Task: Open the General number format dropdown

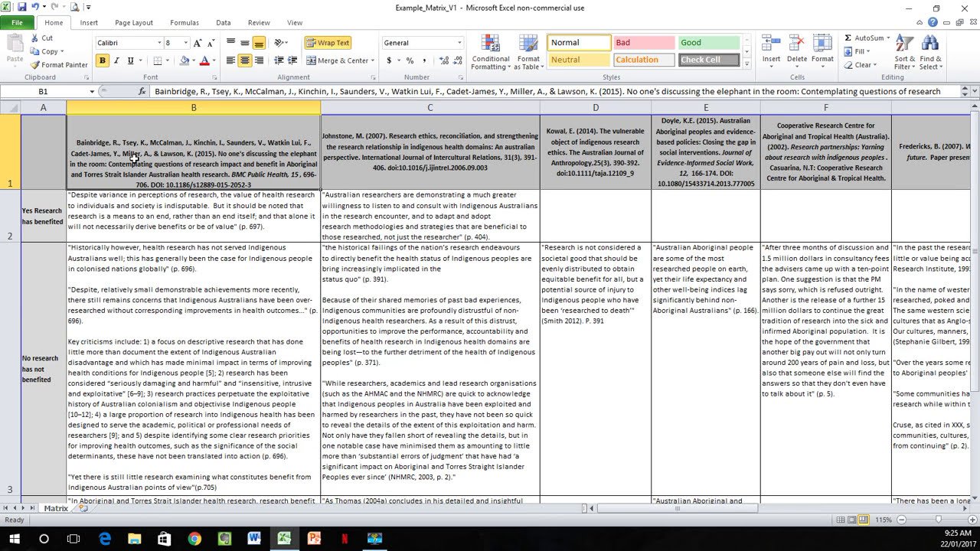Action: click(459, 43)
